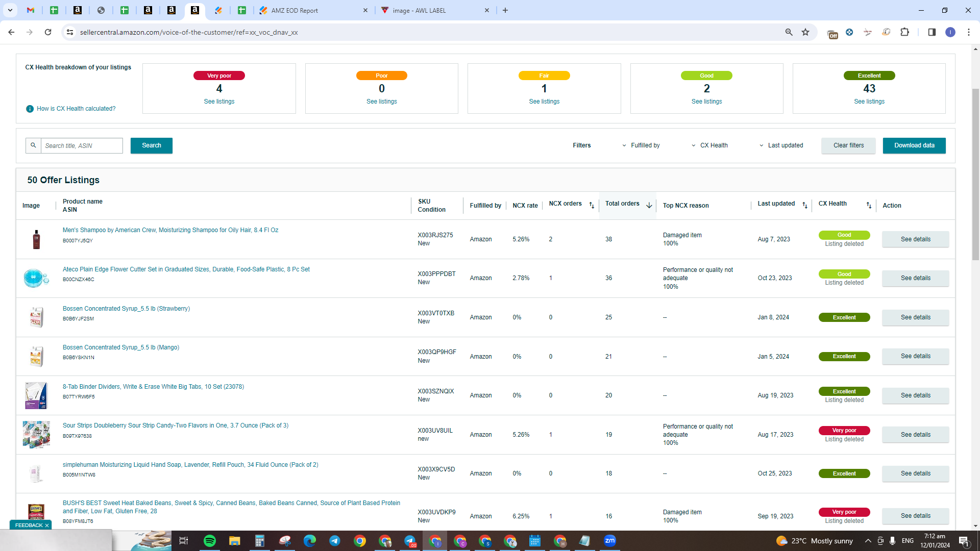See listings under Poor
This screenshot has width=980, height=551.
pos(382,102)
